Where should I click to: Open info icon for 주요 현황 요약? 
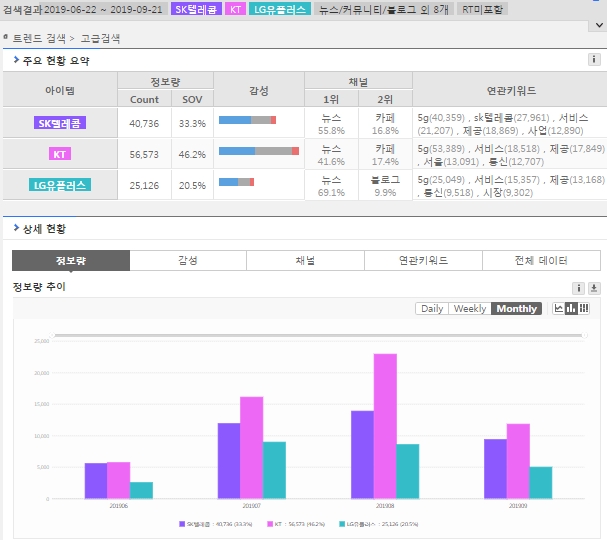tap(594, 60)
